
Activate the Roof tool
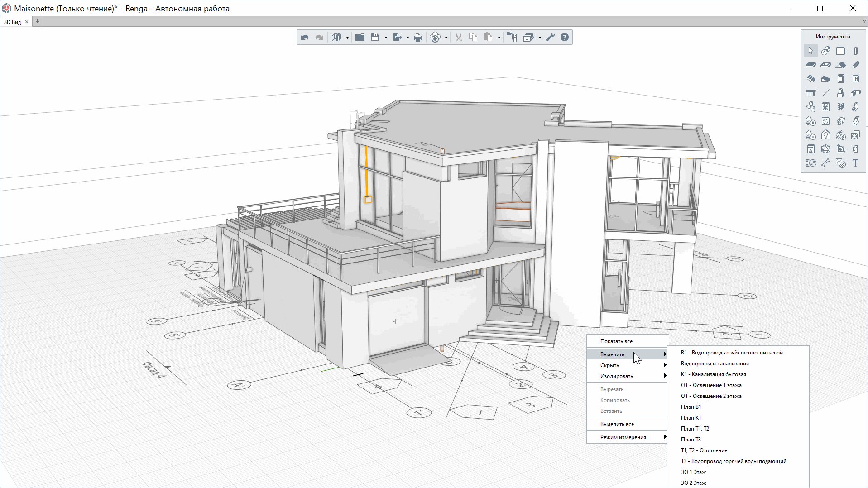pos(841,65)
